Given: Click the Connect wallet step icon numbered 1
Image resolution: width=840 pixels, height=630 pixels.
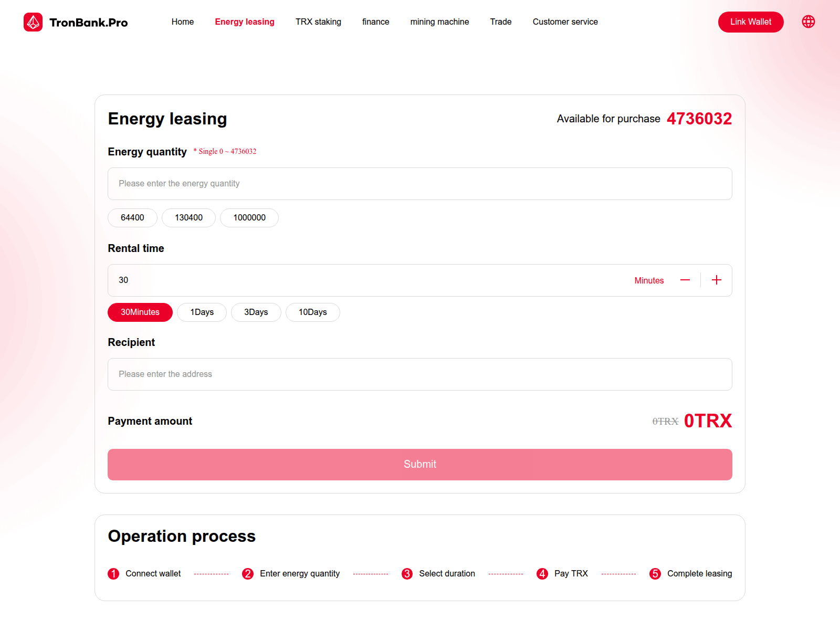Looking at the screenshot, I should (113, 573).
